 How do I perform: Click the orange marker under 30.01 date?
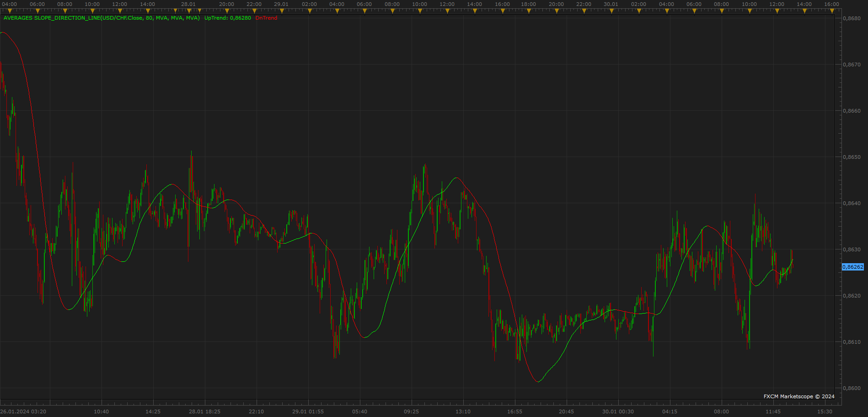pyautogui.click(x=611, y=11)
